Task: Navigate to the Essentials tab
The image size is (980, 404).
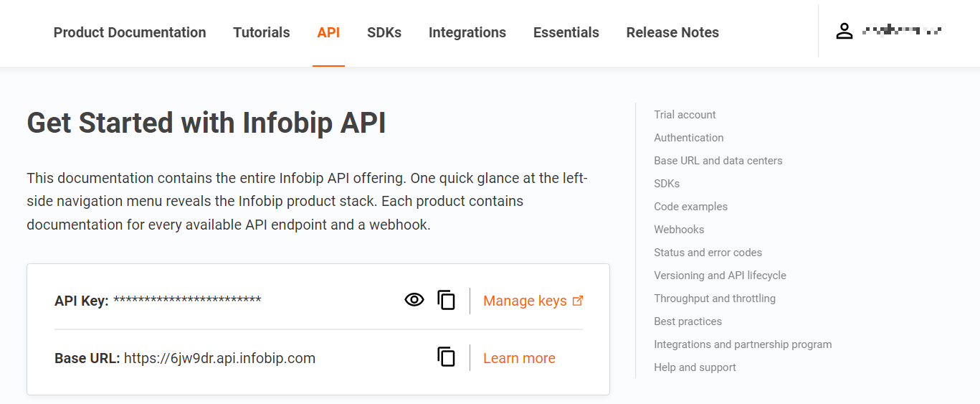Action: tap(566, 32)
